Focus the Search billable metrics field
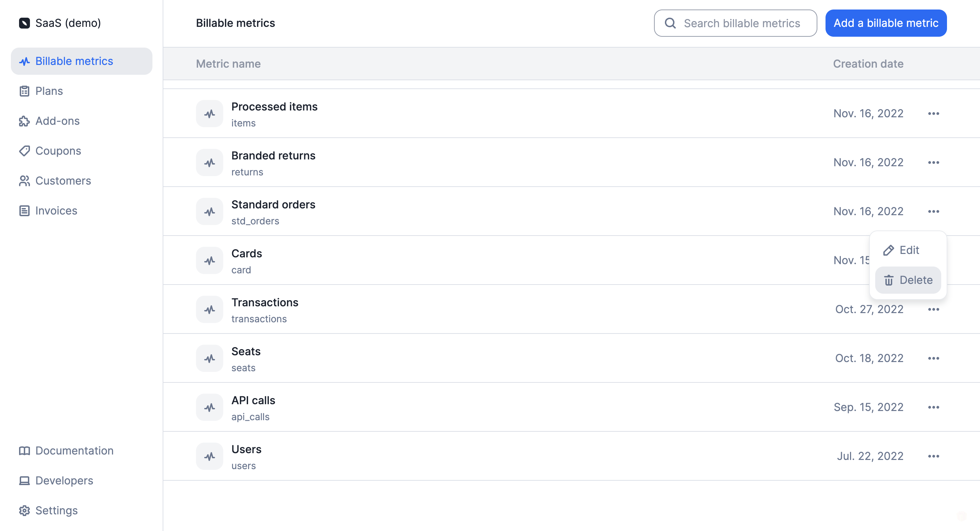980x531 pixels. tap(741, 23)
